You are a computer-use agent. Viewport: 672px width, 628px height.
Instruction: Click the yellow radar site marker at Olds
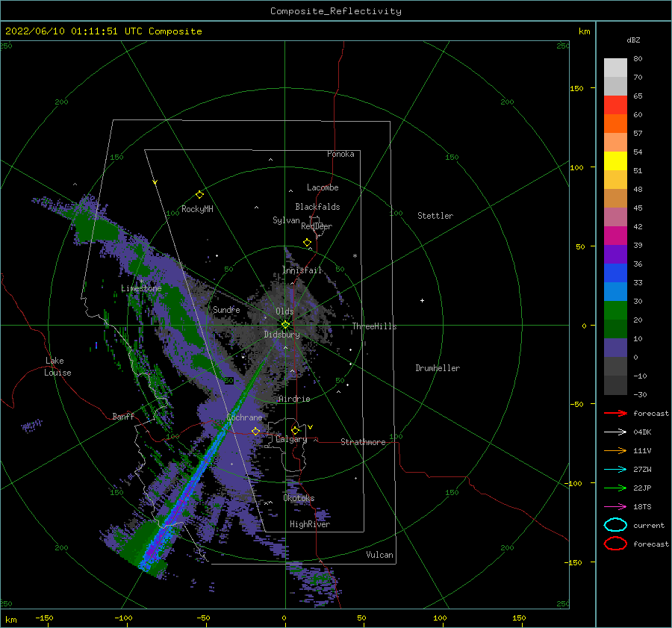point(285,325)
